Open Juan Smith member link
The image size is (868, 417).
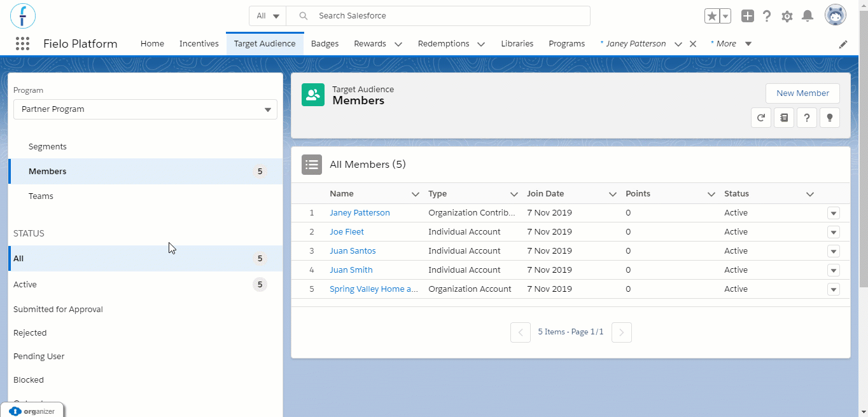click(x=351, y=270)
